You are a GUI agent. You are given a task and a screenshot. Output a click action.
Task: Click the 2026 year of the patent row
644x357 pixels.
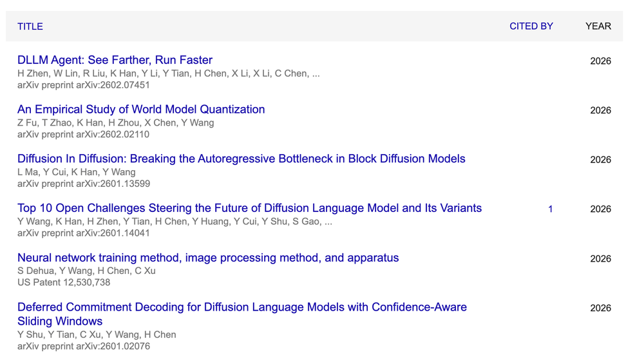(x=600, y=259)
